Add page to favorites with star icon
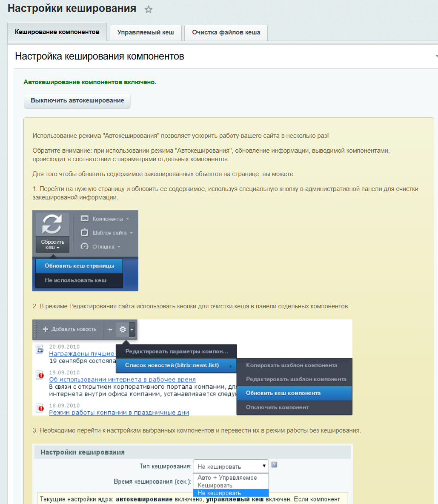 pyautogui.click(x=148, y=9)
